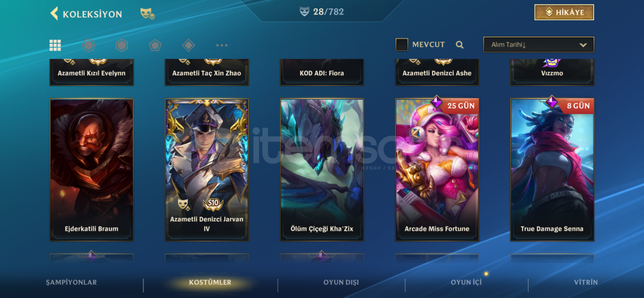
Task: Select the first hexagon rarity filter
Action: pos(88,45)
